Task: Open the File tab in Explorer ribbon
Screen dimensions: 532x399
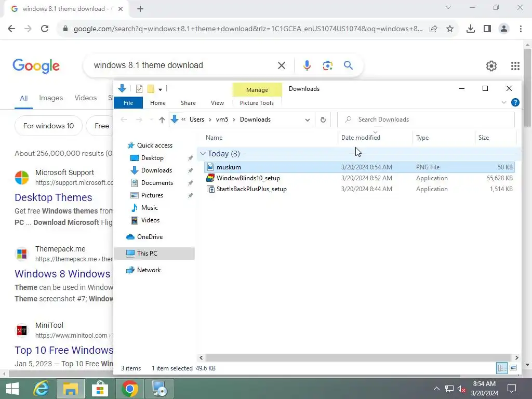Action: tap(128, 103)
